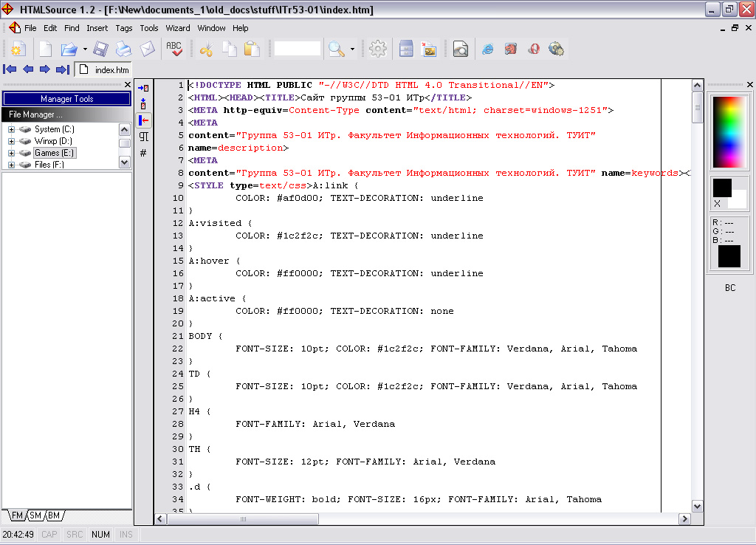Switch to the index.htm document tab
This screenshot has width=756, height=545.
104,70
